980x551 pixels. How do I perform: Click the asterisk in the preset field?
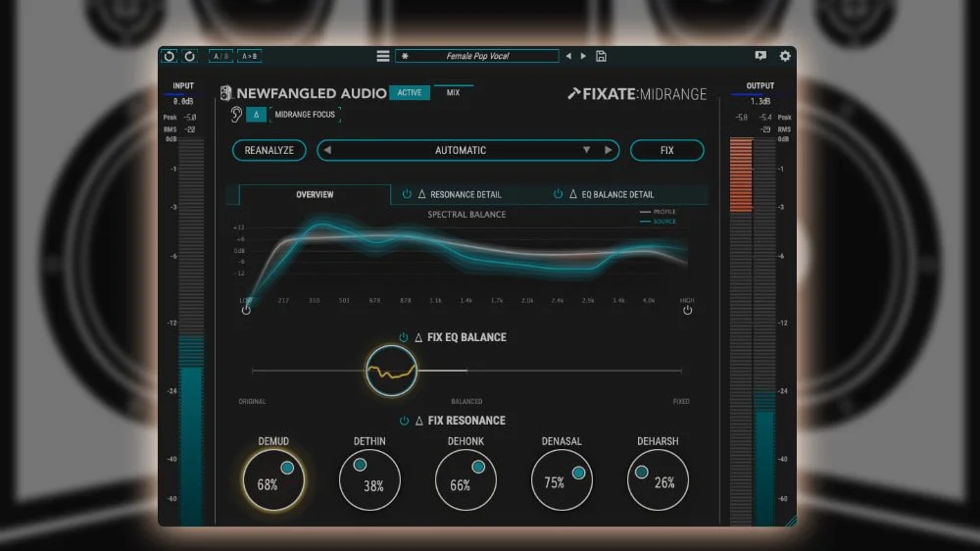(x=405, y=56)
